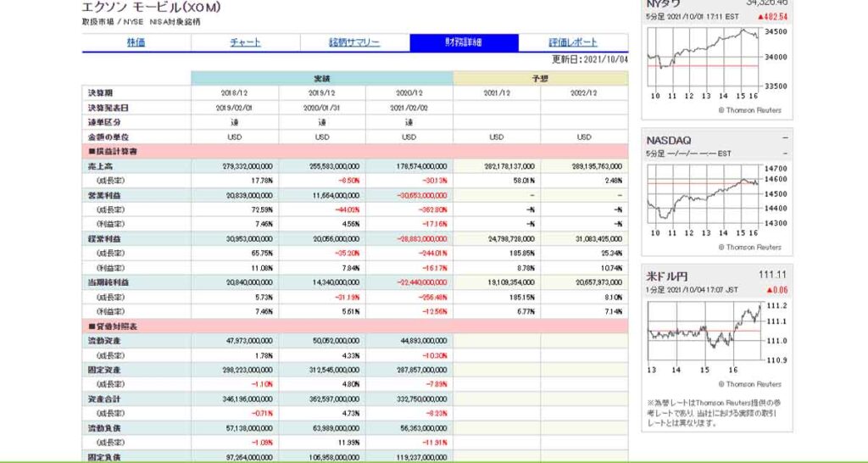Click net income value 20,840,000,000
Viewport: 868px width, 463px height.
tap(248, 282)
